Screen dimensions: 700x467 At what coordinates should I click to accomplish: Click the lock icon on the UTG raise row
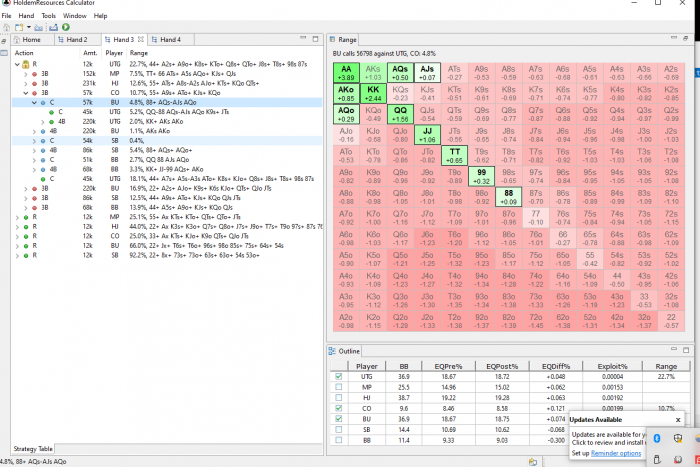coord(25,64)
